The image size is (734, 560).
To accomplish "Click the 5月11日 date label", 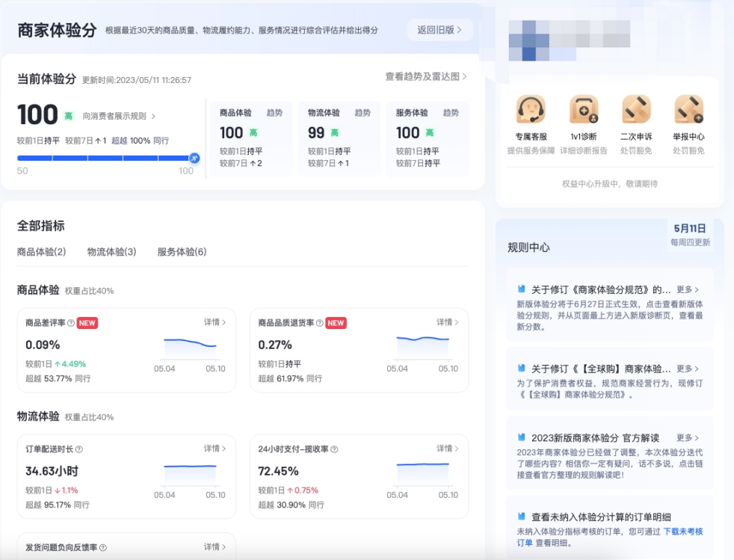I will tap(690, 229).
